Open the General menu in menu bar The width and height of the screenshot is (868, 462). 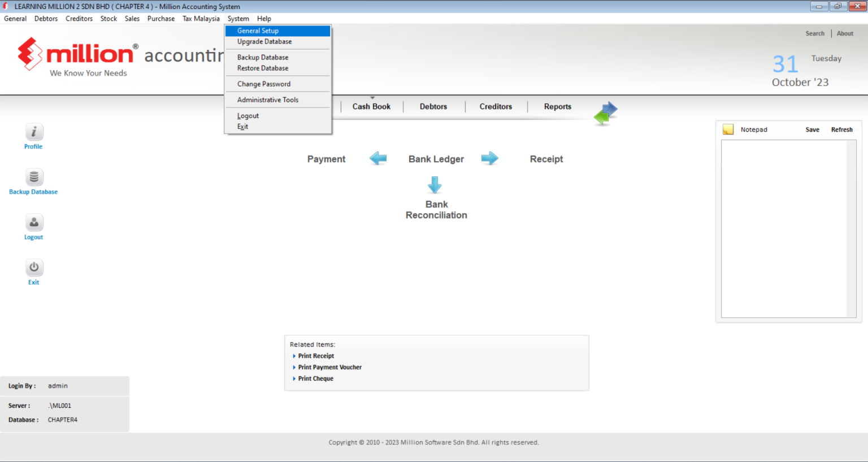coord(15,19)
